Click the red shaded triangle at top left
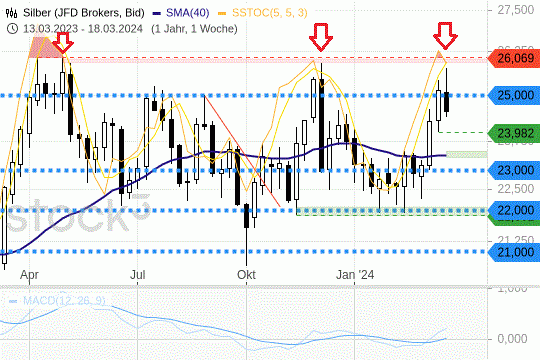 point(43,48)
